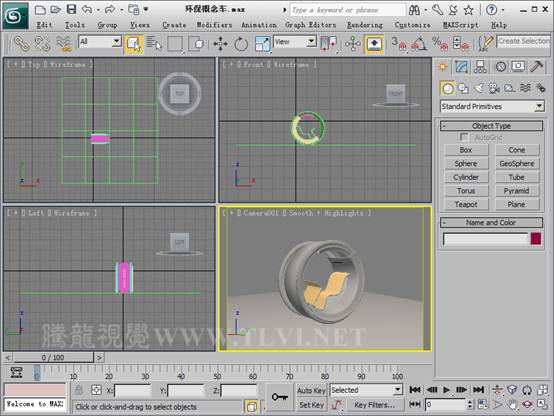Viewport: 554px width, 416px height.
Task: Click Play Animation button
Action: pyautogui.click(x=446, y=390)
